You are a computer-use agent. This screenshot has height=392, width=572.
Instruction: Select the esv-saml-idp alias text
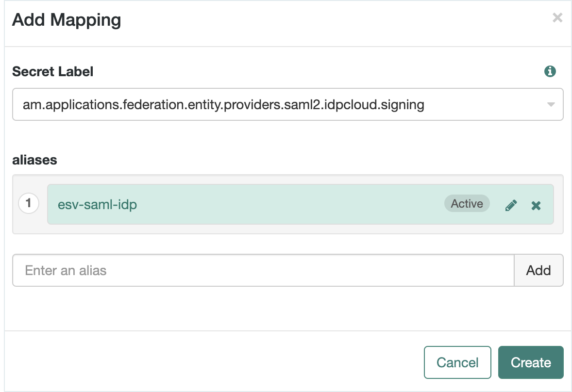tap(97, 205)
